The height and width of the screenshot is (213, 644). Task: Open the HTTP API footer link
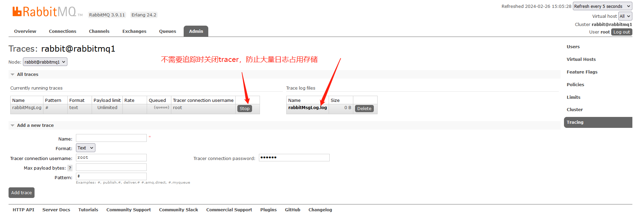point(24,210)
